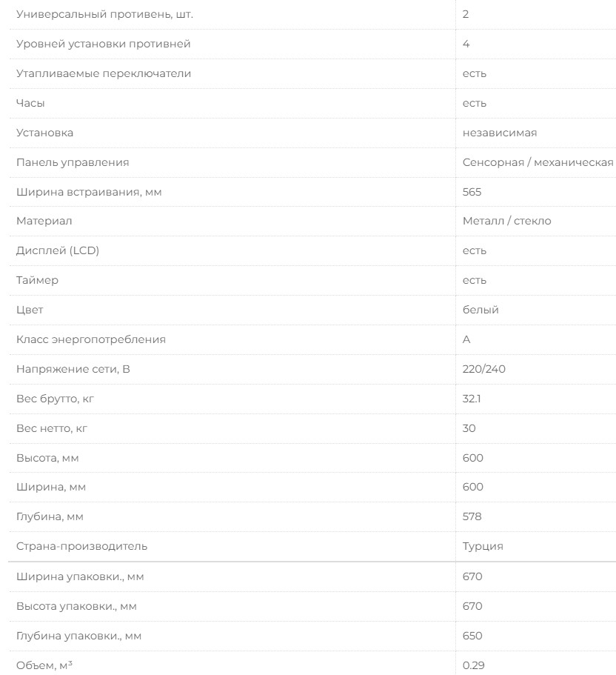This screenshot has height=675, width=616.
Task: Click the "независимая" installation value
Action: point(500,133)
